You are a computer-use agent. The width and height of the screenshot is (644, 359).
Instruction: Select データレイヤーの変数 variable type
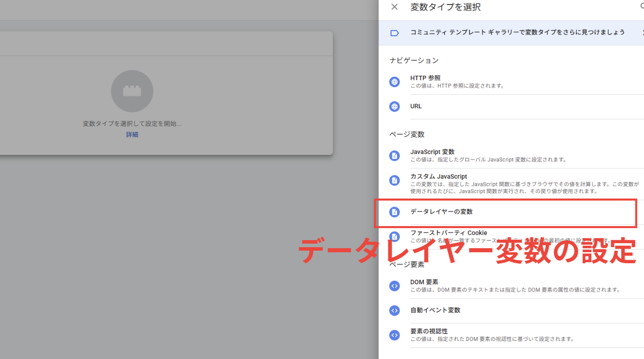pos(517,212)
